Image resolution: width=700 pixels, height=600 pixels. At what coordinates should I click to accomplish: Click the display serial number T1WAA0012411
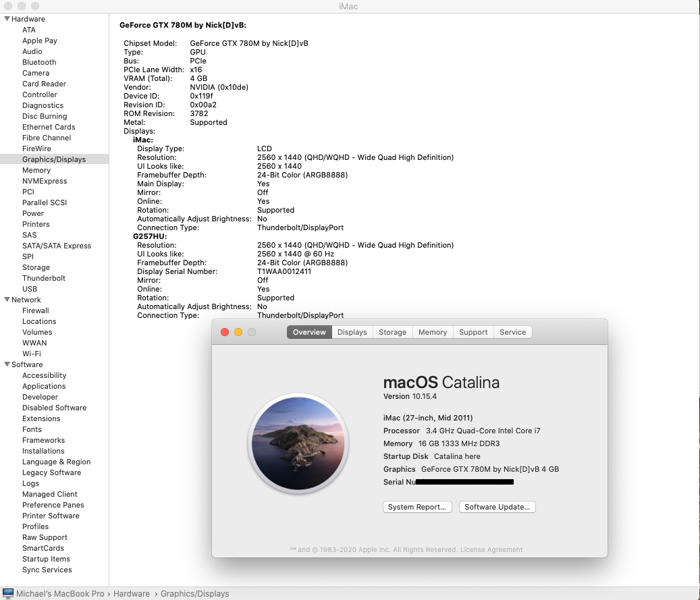click(x=284, y=271)
